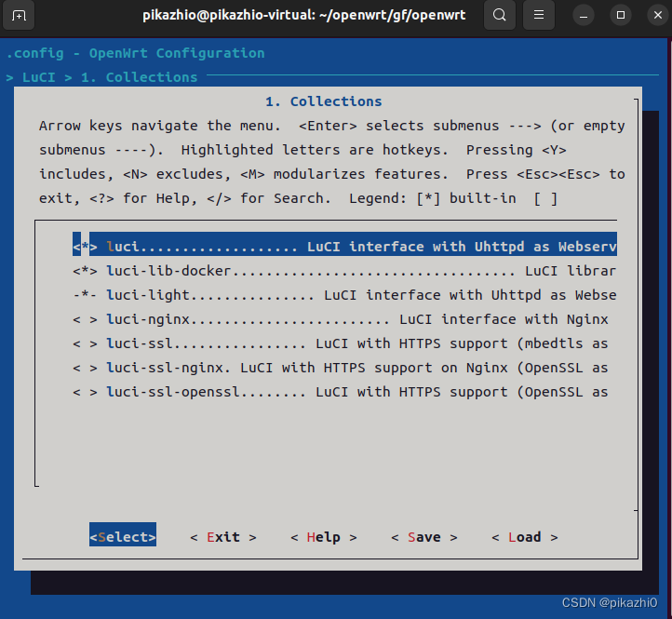Click the 'Legend: [*] built-in' text
This screenshot has width=672, height=619.
tap(433, 198)
